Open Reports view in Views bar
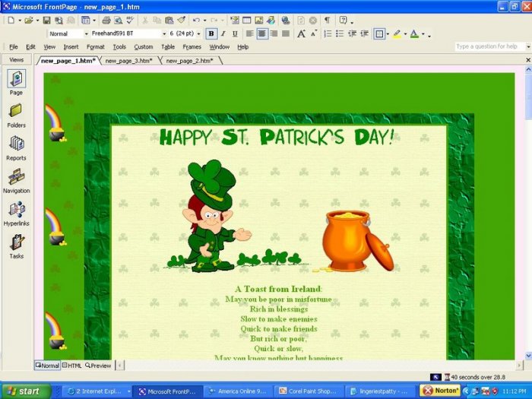 point(16,149)
